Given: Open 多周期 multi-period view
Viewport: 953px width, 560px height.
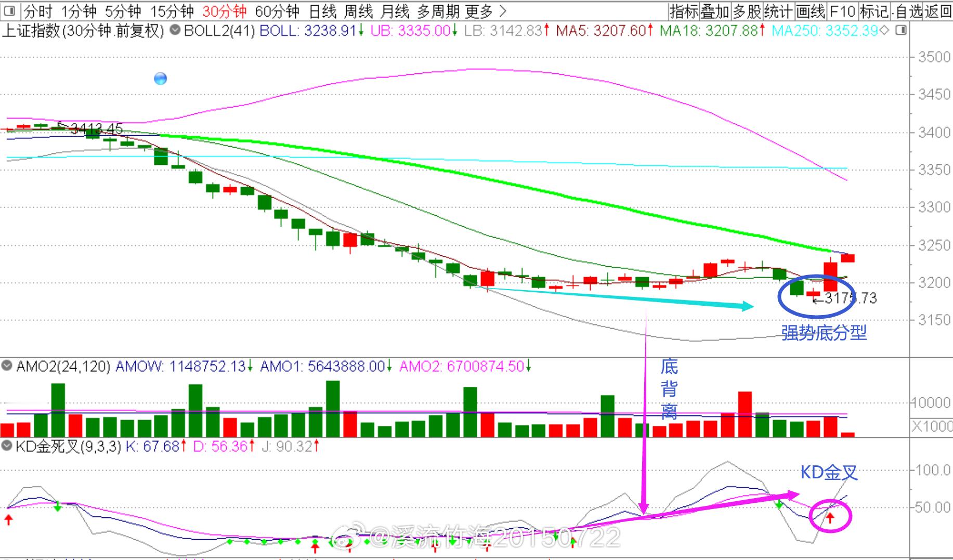Looking at the screenshot, I should pyautogui.click(x=438, y=11).
